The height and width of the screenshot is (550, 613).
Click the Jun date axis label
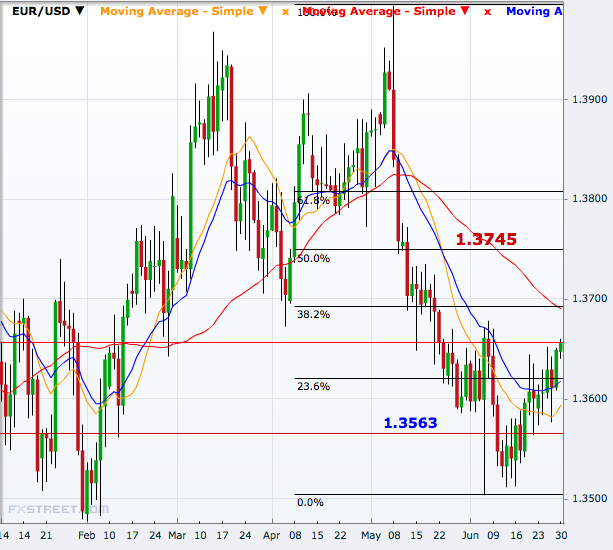coord(470,535)
